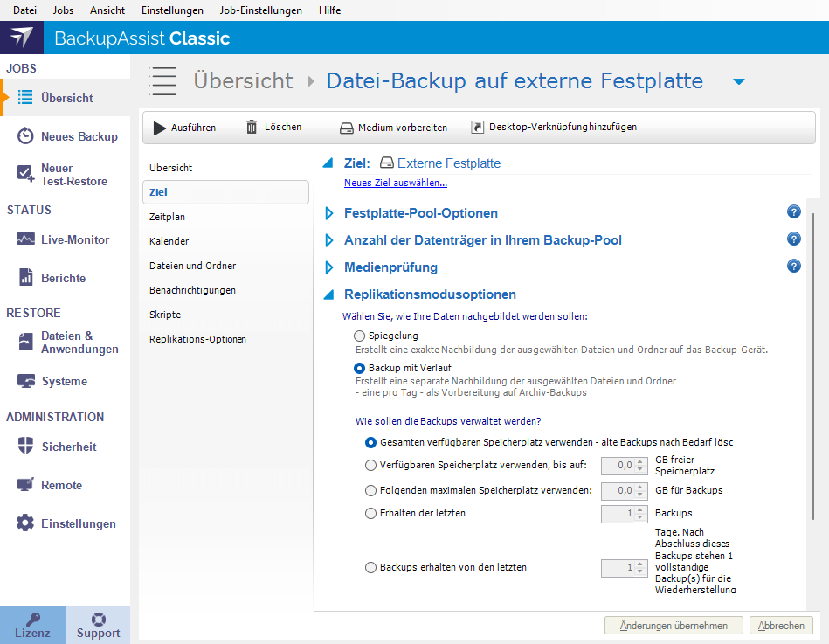Screen dimensions: 829x644
Task: Select 'Folgenden maximalen Speicherplatz verwenden'
Action: point(370,490)
